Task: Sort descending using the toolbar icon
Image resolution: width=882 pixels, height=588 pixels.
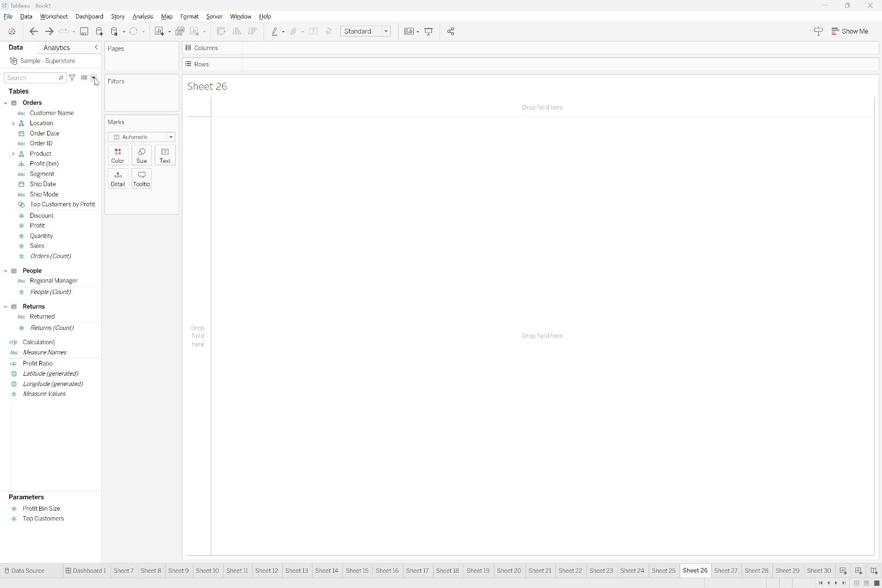Action: coord(253,31)
